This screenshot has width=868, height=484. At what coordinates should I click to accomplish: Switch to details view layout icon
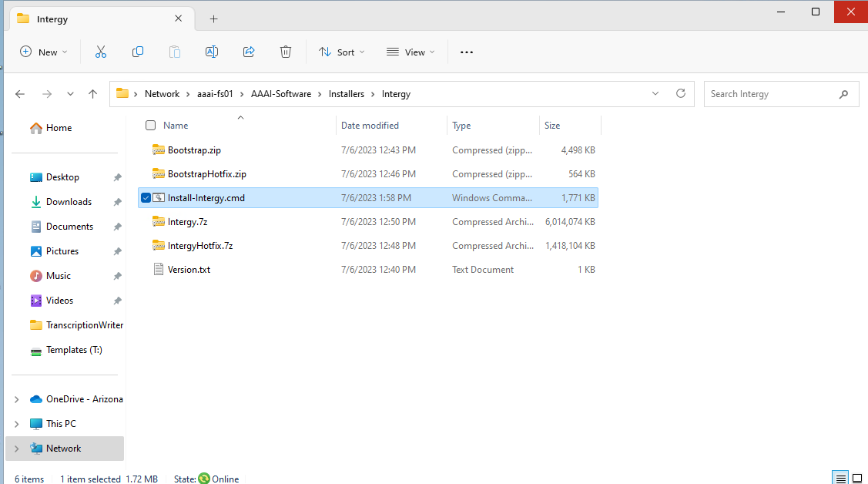[840, 478]
